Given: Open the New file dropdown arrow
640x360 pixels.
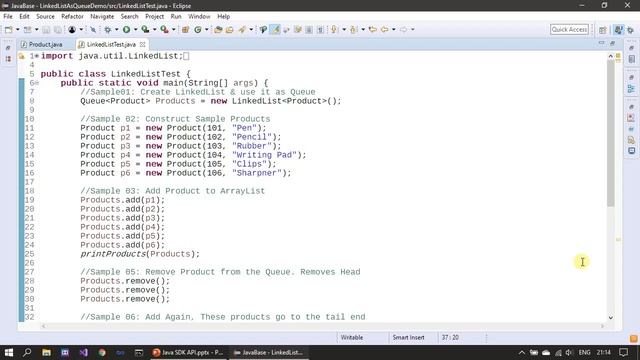Looking at the screenshot, I should coord(18,29).
